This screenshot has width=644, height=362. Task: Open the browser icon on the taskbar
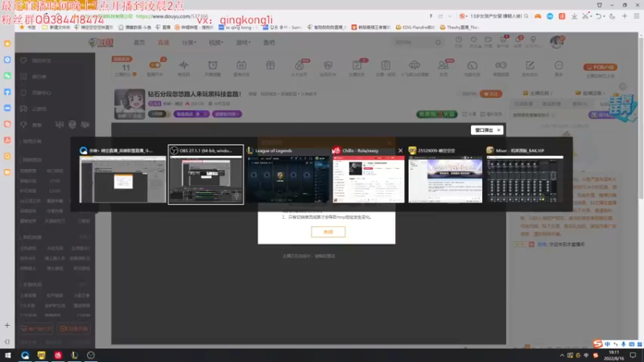(25, 355)
